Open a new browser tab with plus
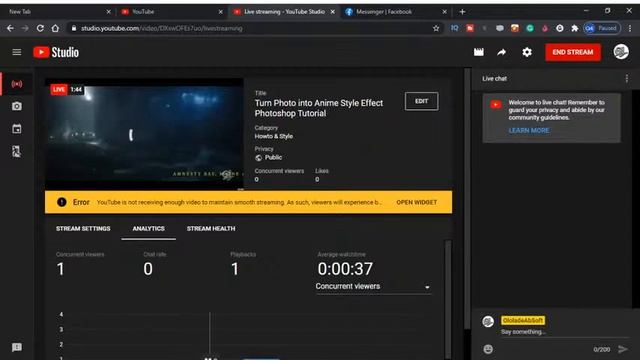640x360 pixels. point(462,12)
